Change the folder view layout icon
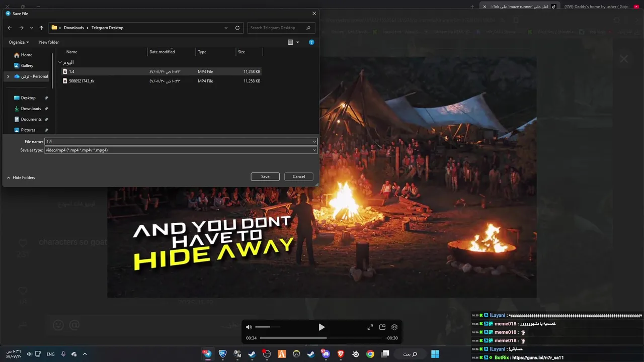Image resolution: width=644 pixels, height=362 pixels. (x=290, y=42)
